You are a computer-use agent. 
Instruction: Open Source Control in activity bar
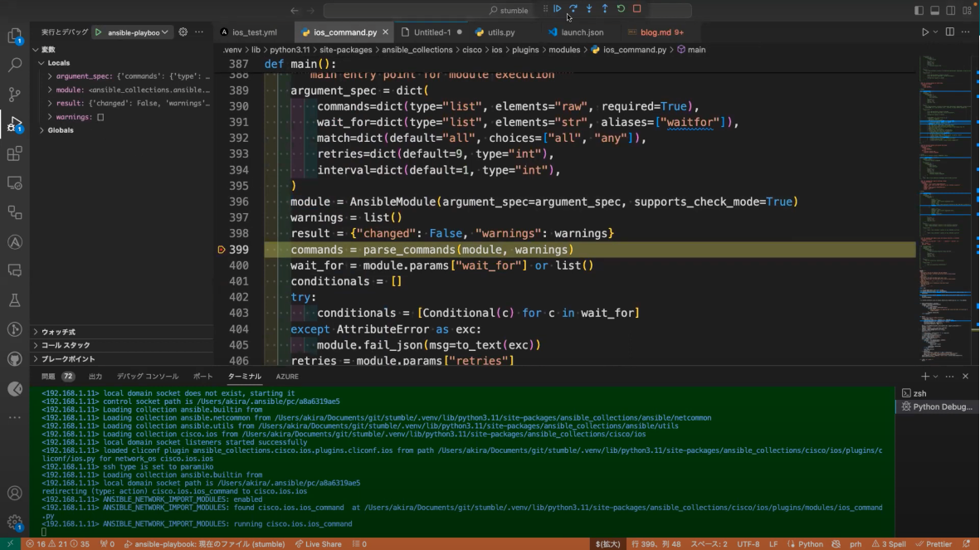click(x=14, y=94)
